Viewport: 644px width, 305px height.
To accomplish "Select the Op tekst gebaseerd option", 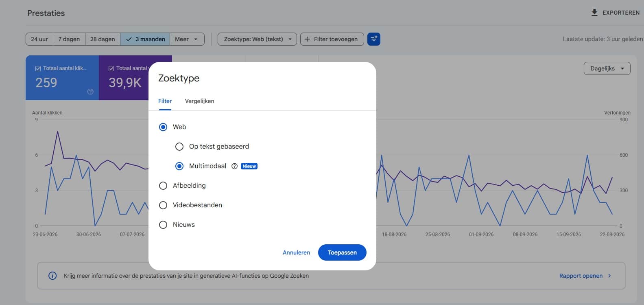I will click(x=179, y=147).
